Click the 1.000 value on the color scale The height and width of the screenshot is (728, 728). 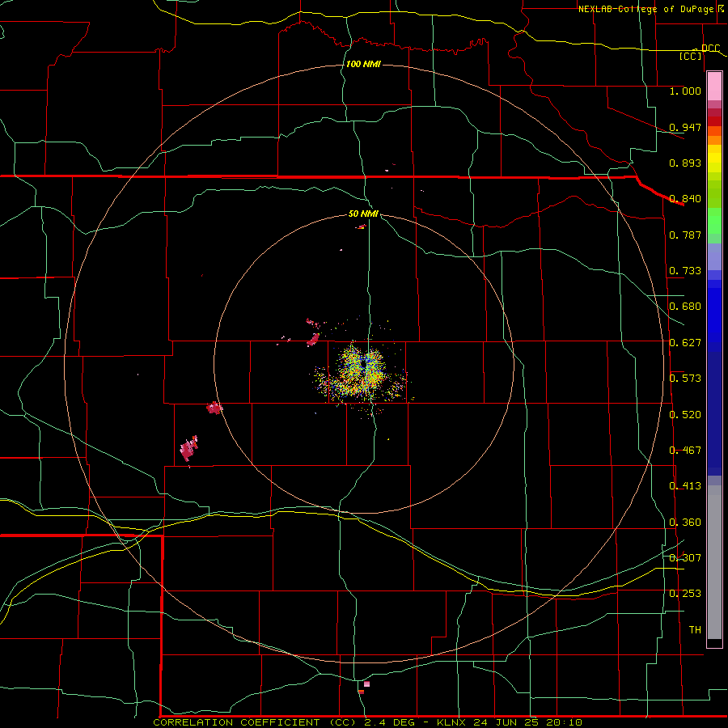685,91
